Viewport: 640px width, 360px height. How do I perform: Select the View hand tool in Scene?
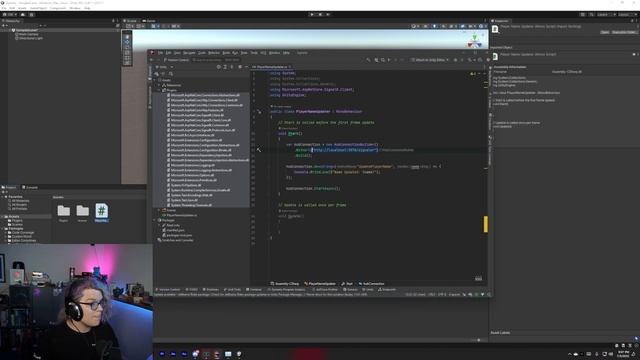coord(127,36)
